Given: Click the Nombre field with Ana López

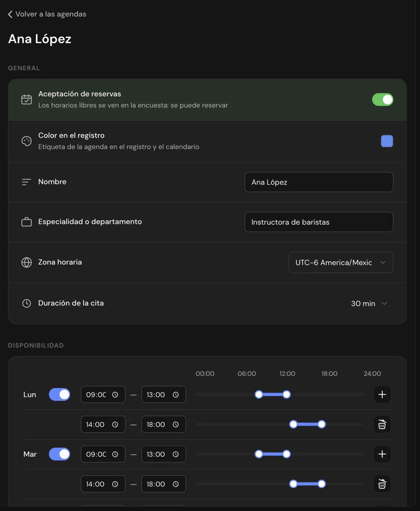Looking at the screenshot, I should point(319,182).
